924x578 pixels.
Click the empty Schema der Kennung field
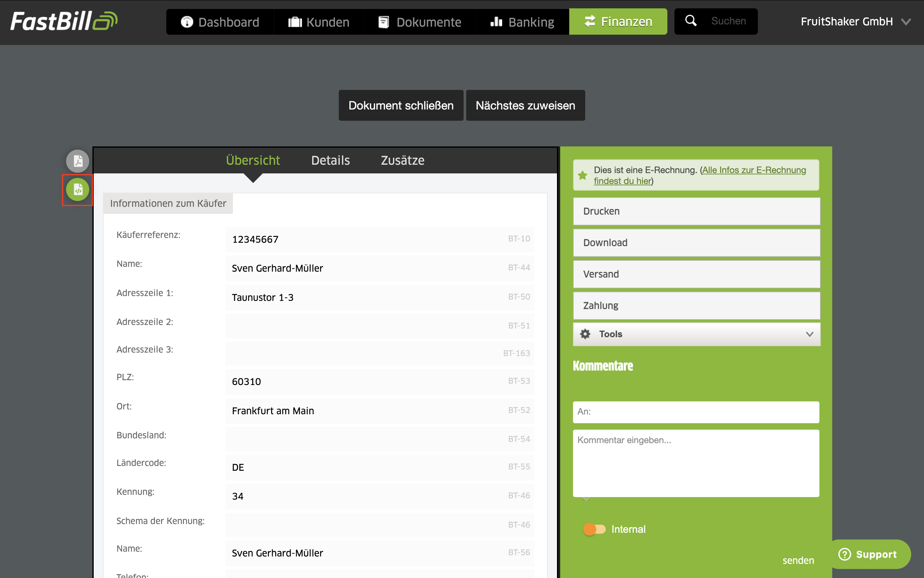[380, 524]
